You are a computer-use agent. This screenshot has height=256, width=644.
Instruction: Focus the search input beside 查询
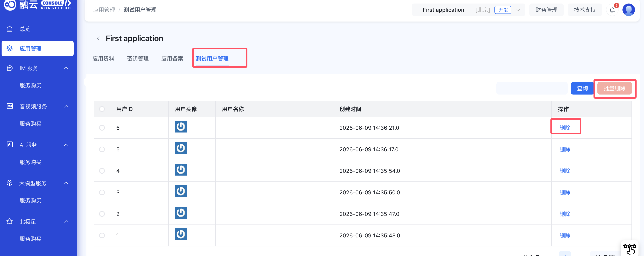click(532, 88)
